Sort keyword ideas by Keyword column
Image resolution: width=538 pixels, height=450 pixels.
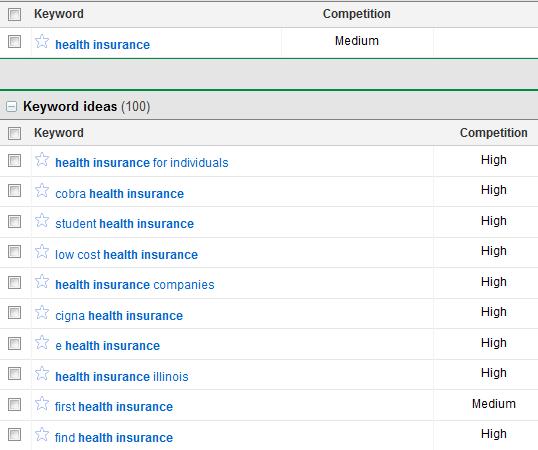click(x=59, y=133)
